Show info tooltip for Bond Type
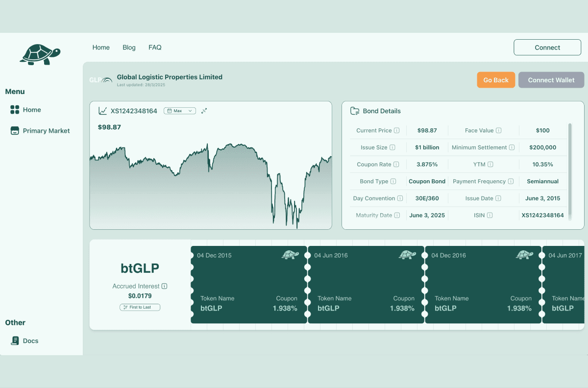Screen dimensions: 588x388 tap(393, 181)
